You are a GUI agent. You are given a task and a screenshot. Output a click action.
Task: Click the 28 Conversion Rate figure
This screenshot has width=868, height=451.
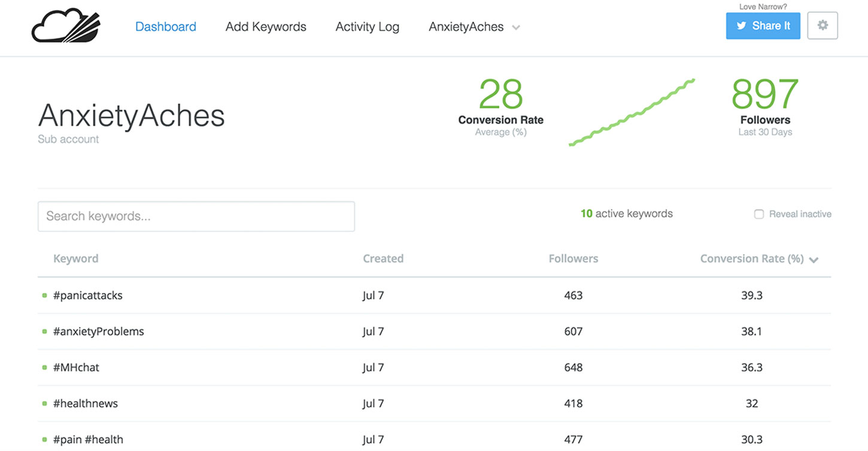click(501, 94)
